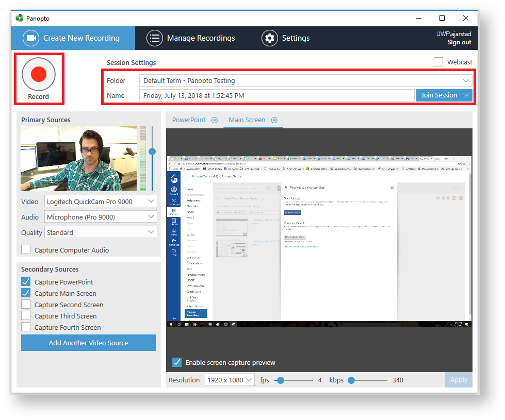Sign out of the UWF account

pos(459,42)
